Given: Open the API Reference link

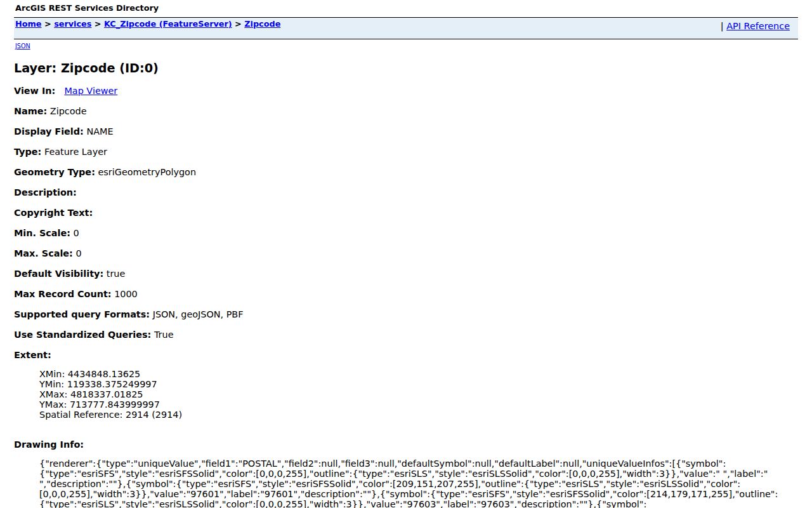Looking at the screenshot, I should [757, 26].
